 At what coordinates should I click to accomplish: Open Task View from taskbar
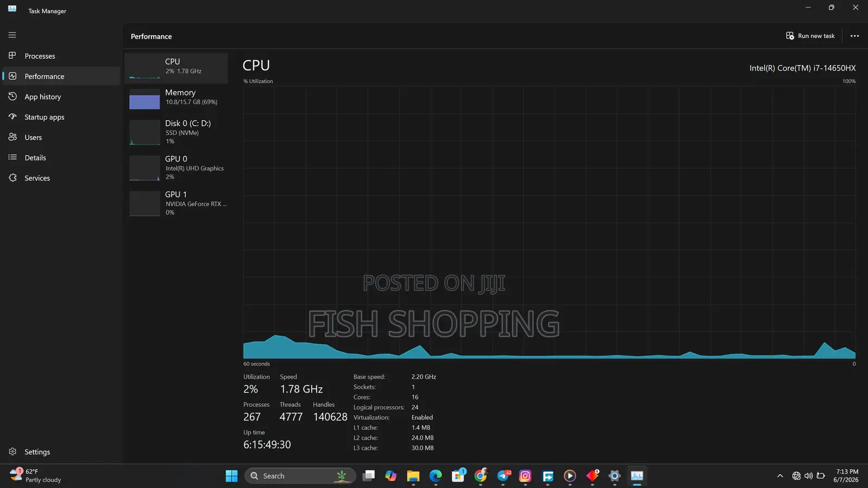pos(369,476)
